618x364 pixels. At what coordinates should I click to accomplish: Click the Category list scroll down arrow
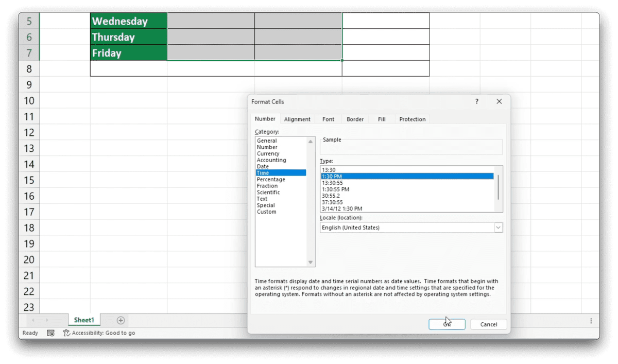coord(311,263)
